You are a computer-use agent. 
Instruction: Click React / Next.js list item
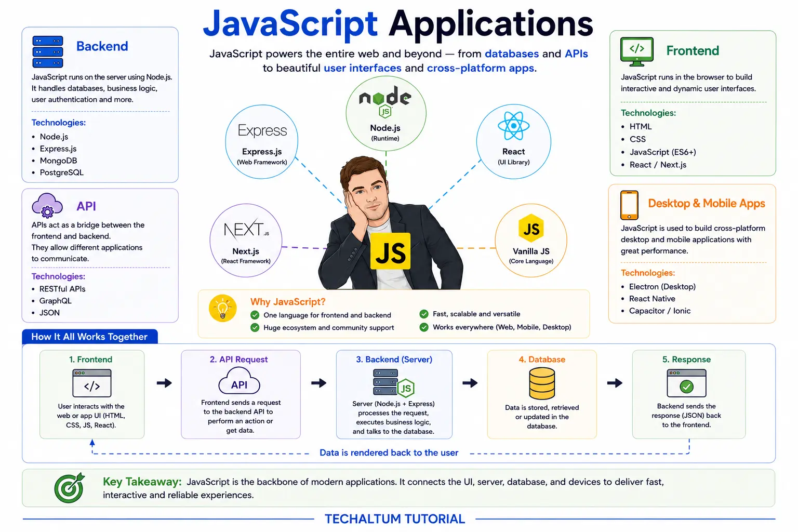[658, 165]
